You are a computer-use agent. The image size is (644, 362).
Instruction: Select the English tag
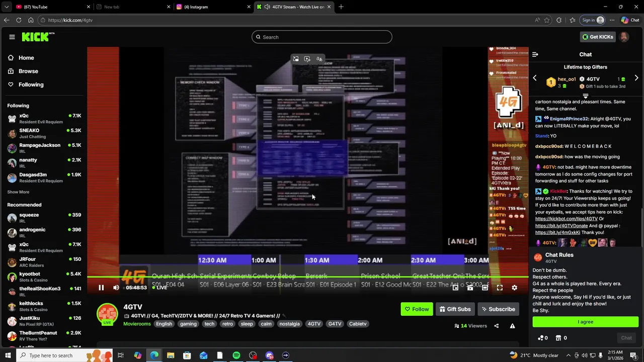point(164,324)
